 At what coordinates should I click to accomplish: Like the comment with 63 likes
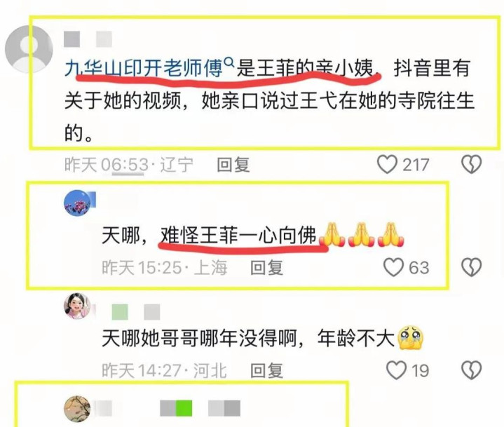coord(393,267)
